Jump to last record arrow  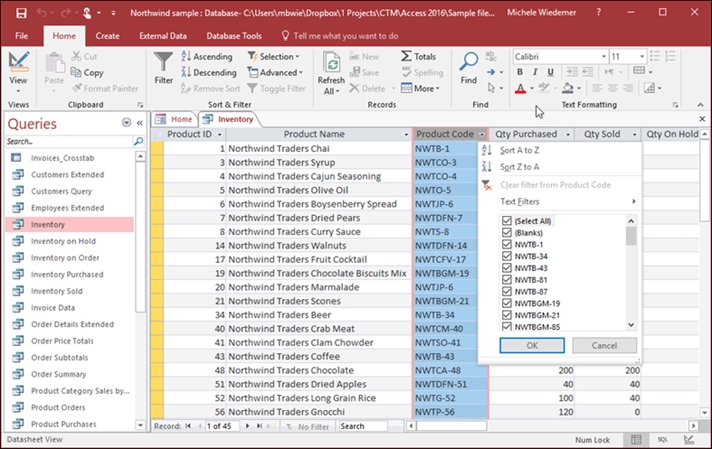coord(259,426)
